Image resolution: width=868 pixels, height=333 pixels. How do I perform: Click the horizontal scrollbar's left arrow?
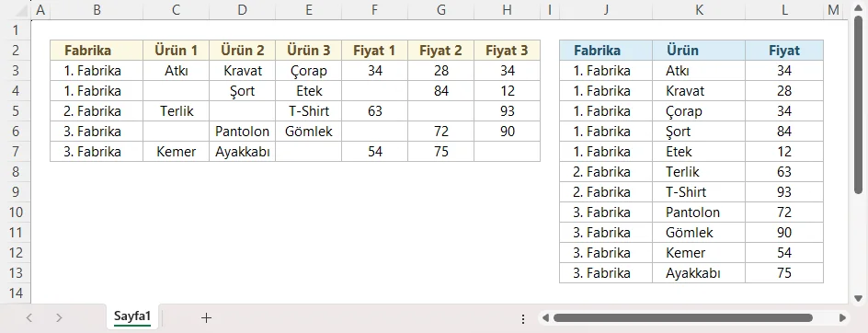coord(545,318)
